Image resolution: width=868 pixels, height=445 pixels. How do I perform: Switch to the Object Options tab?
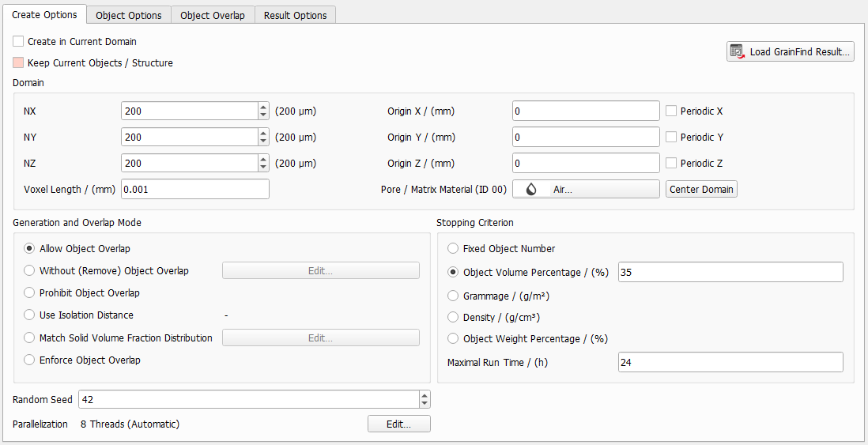129,15
